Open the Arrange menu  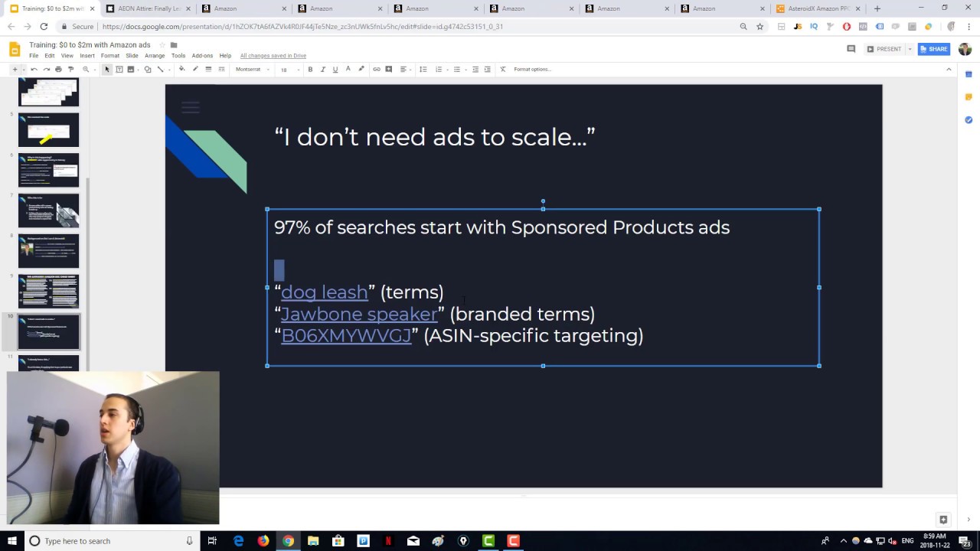[x=155, y=56]
